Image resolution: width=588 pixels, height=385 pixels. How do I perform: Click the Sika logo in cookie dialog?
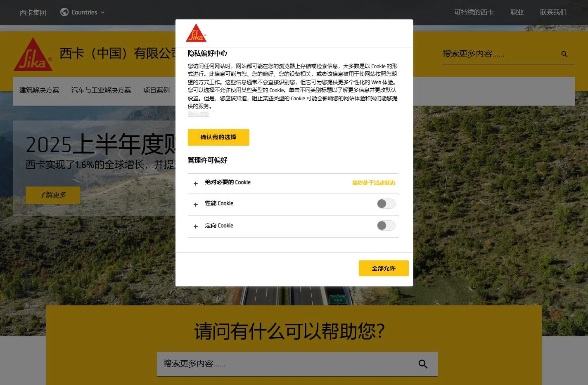(x=196, y=33)
